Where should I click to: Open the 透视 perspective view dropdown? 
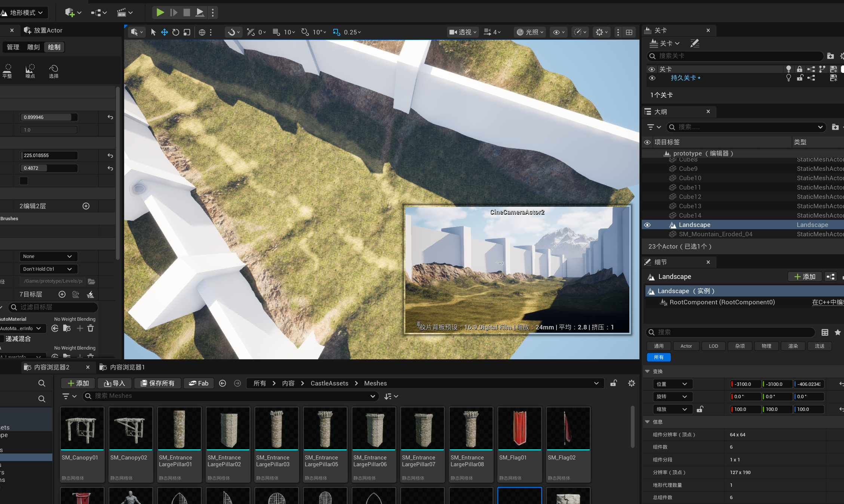pos(463,32)
